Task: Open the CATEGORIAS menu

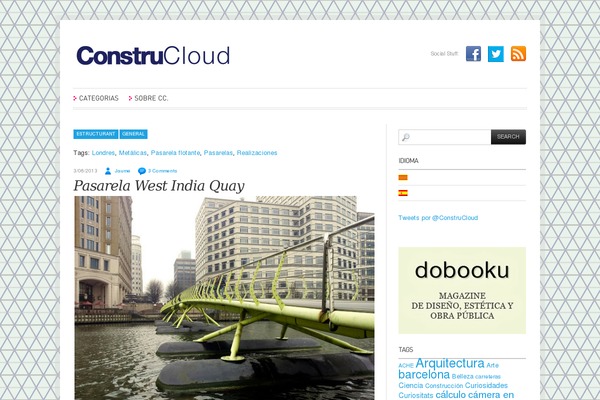Action: pyautogui.click(x=98, y=98)
